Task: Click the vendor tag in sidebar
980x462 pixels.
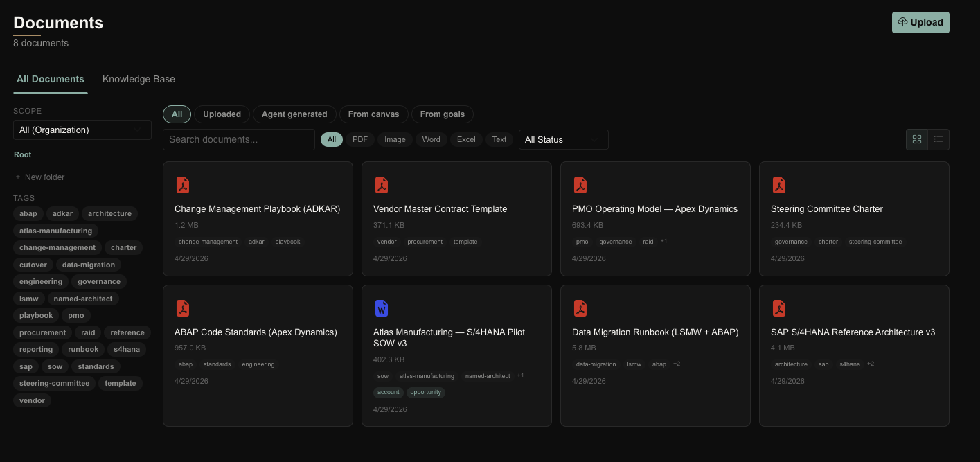Action: pyautogui.click(x=32, y=400)
